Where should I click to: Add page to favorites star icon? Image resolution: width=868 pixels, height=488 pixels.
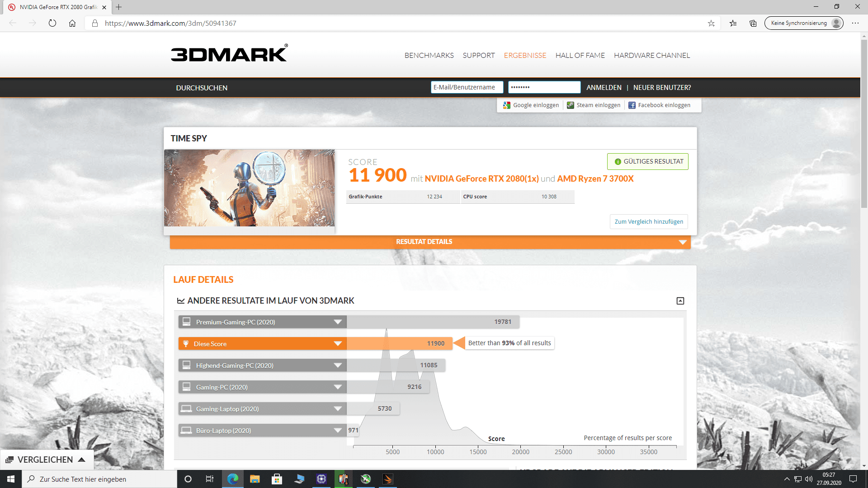pyautogui.click(x=711, y=23)
